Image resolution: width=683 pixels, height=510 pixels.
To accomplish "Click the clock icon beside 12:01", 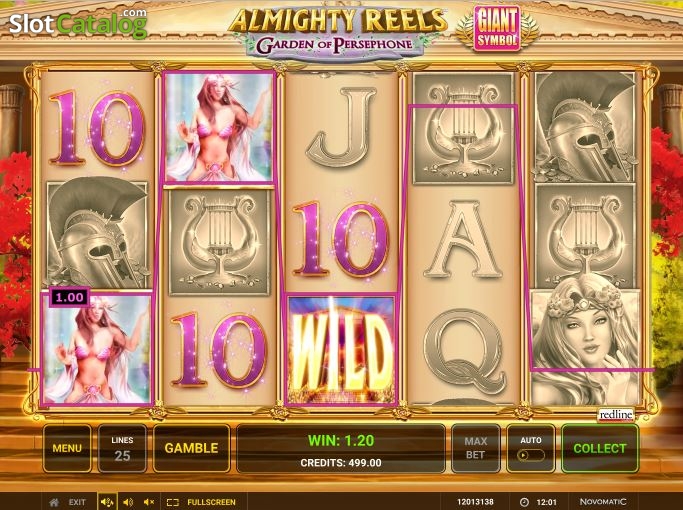I will 525,502.
